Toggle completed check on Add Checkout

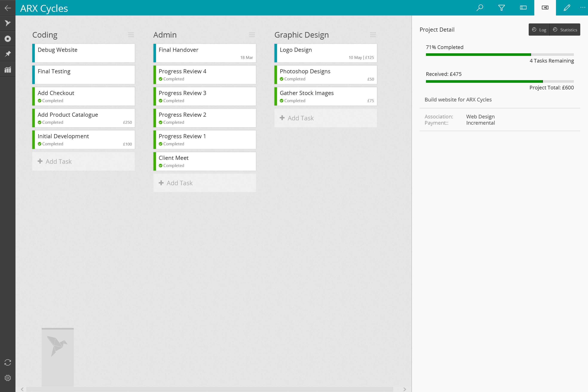click(x=40, y=101)
